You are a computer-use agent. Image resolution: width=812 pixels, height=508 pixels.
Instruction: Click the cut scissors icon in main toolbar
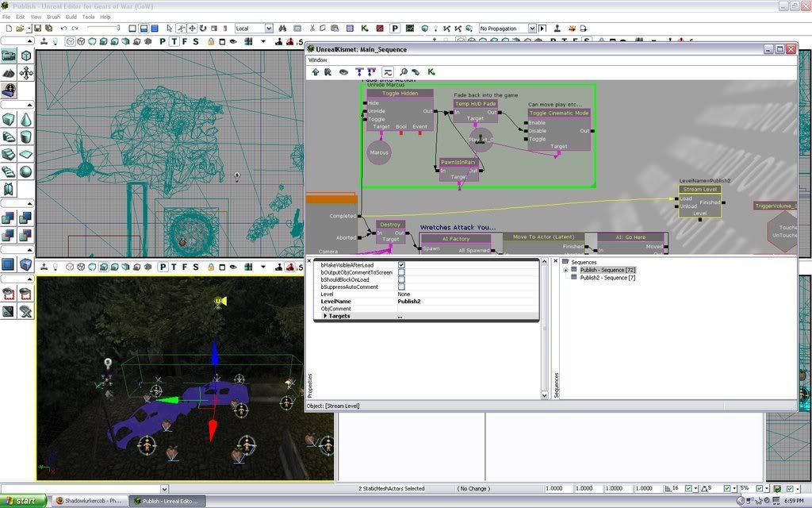pyautogui.click(x=312, y=29)
